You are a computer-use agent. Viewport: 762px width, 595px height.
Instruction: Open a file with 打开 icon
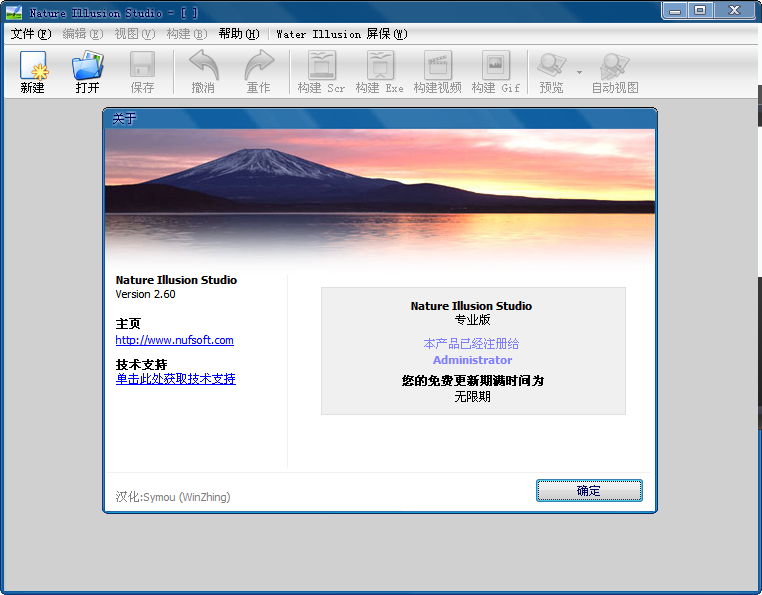[x=87, y=65]
